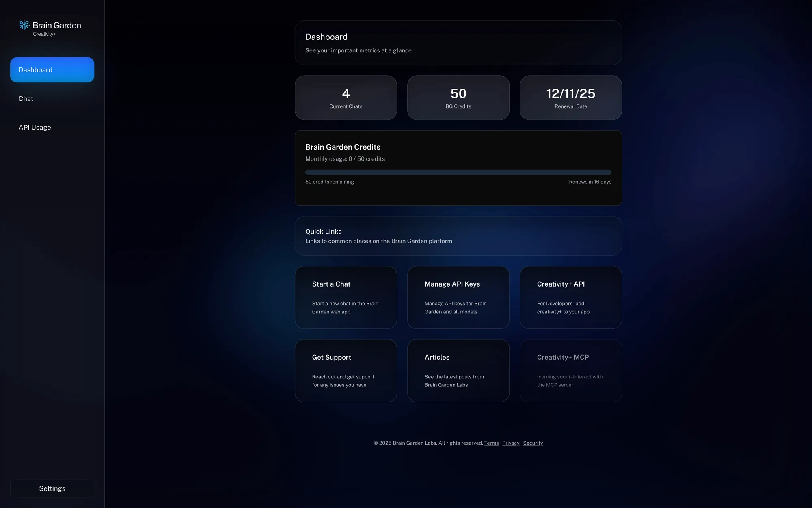
Task: Click the Brain Garden Credits heading
Action: pos(343,147)
